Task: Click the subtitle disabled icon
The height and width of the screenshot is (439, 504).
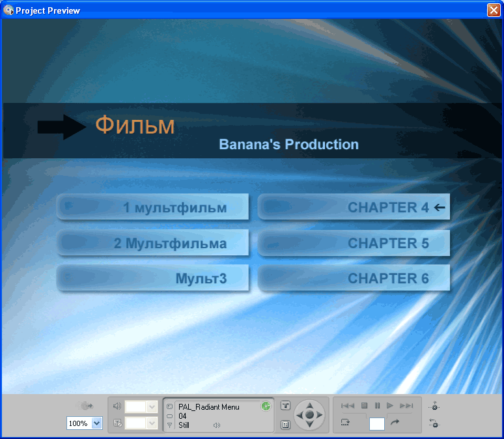Action: pyautogui.click(x=118, y=423)
